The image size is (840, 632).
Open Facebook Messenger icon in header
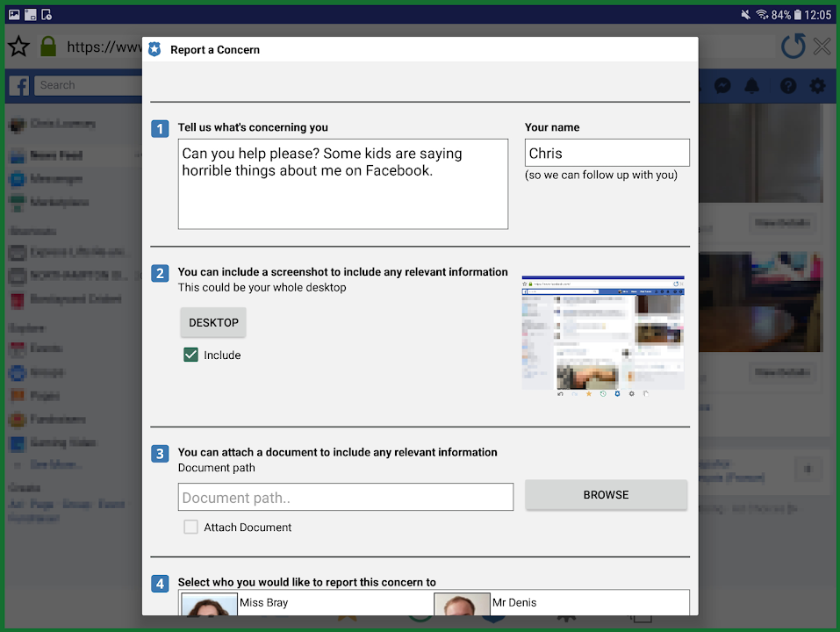click(x=722, y=85)
